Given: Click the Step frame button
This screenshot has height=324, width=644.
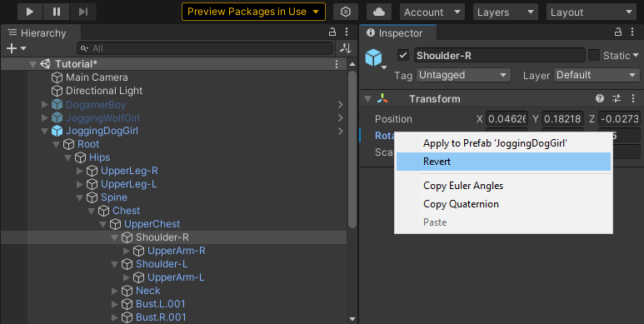Looking at the screenshot, I should click(83, 12).
